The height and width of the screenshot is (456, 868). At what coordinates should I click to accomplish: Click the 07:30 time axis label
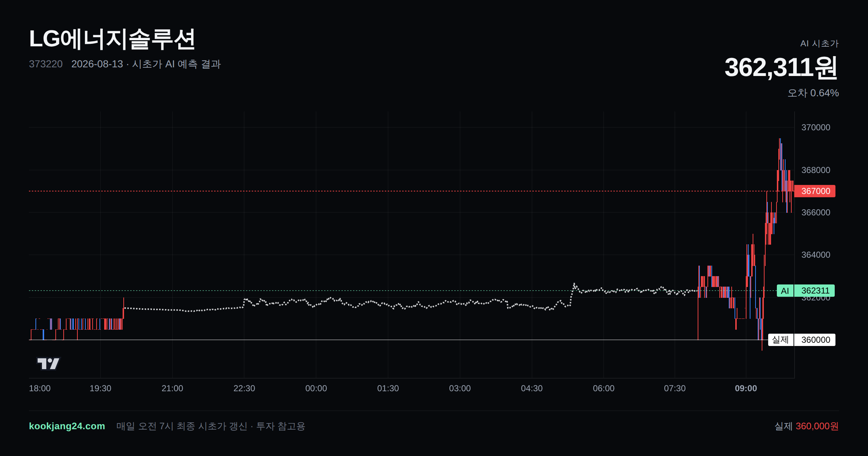pos(675,388)
